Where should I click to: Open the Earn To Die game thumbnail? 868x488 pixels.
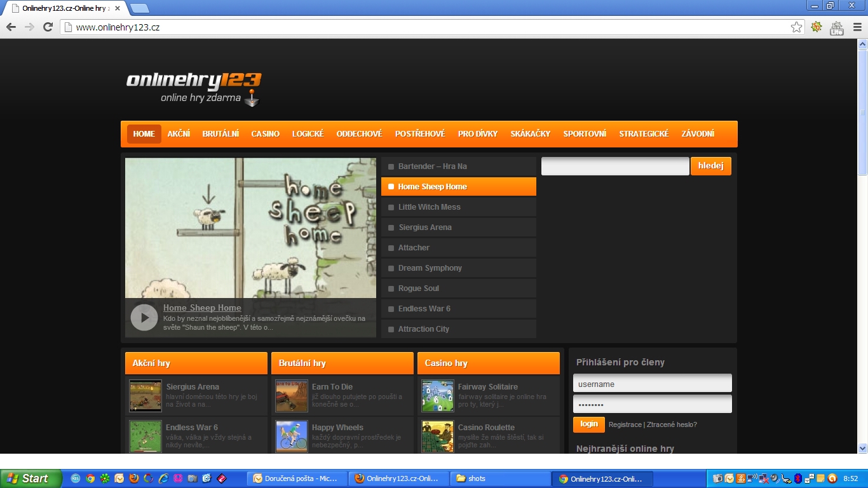point(292,396)
